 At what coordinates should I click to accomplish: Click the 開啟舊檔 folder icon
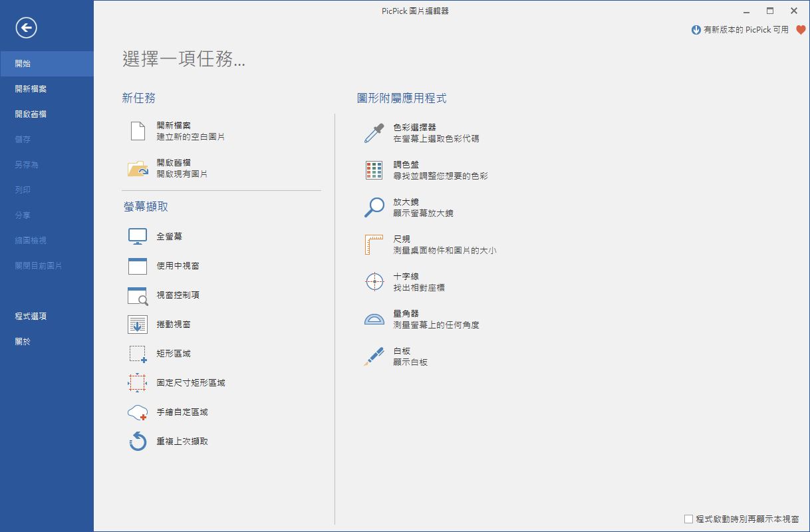pos(138,168)
